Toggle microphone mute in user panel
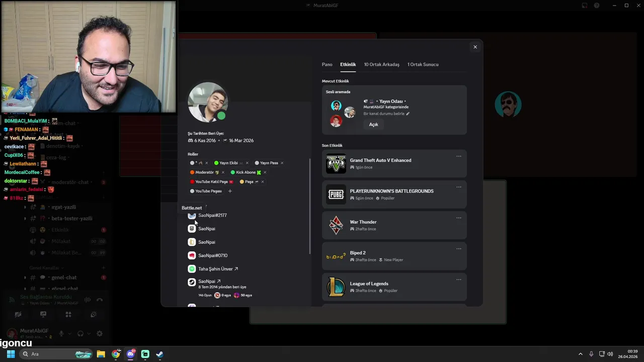This screenshot has height=362, width=644. coord(61,333)
